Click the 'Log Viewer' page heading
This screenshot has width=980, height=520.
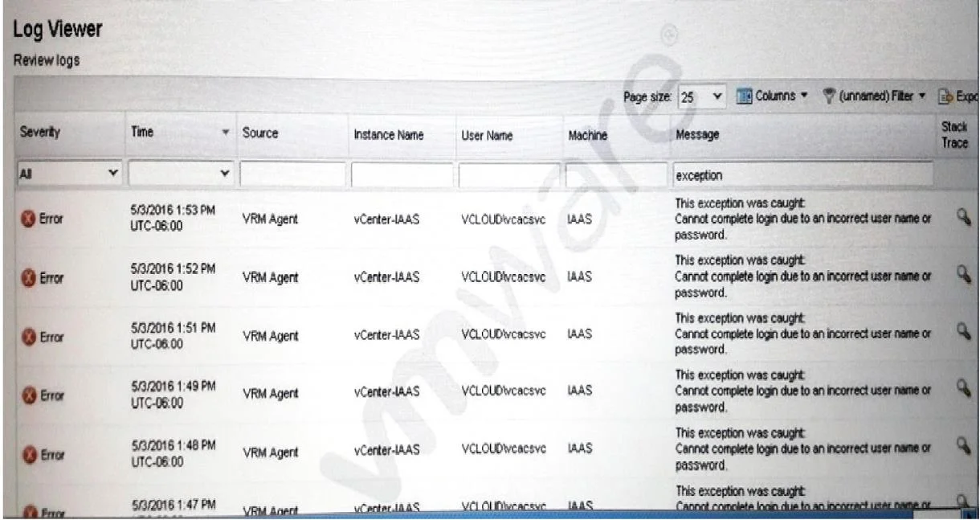click(58, 30)
